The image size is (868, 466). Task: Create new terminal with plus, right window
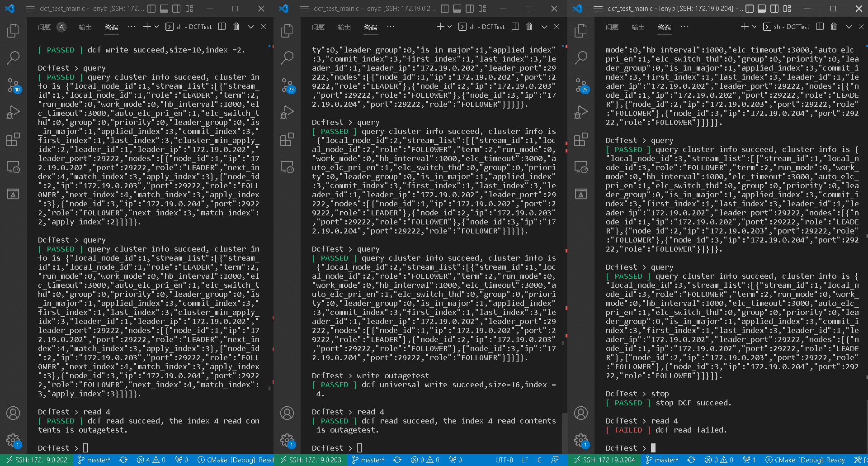coord(745,27)
